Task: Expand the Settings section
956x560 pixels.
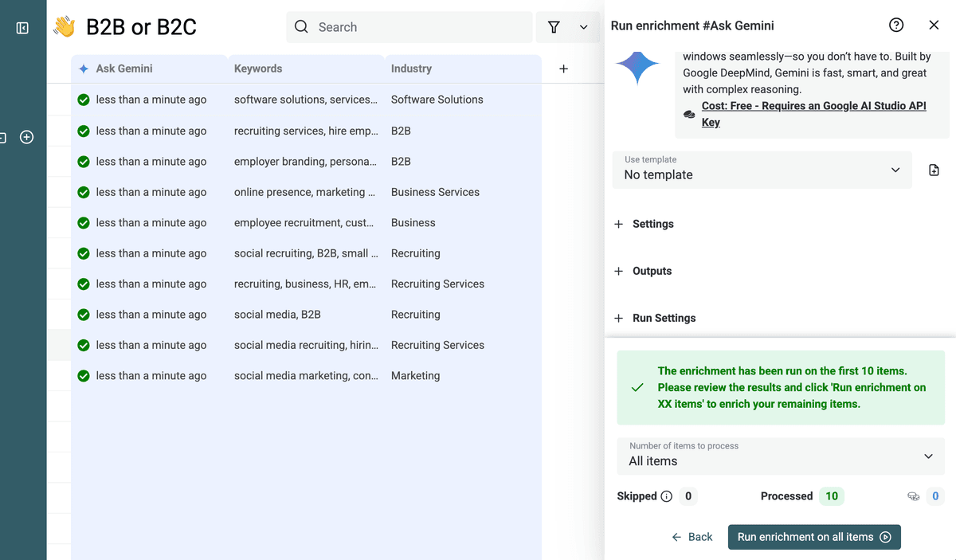Action: pyautogui.click(x=644, y=224)
